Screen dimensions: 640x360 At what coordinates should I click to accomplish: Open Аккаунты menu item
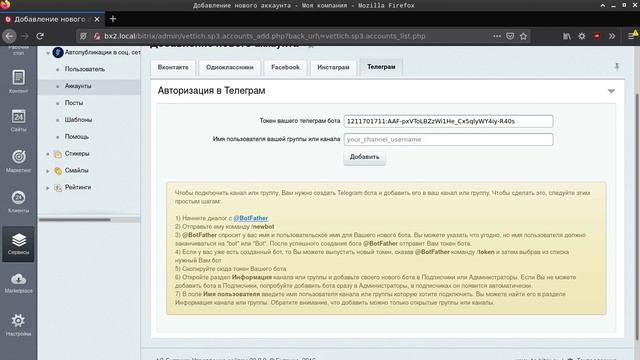78,86
